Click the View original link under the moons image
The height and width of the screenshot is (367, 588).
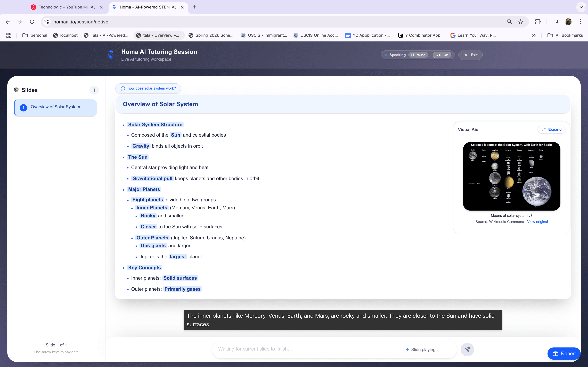(x=537, y=221)
